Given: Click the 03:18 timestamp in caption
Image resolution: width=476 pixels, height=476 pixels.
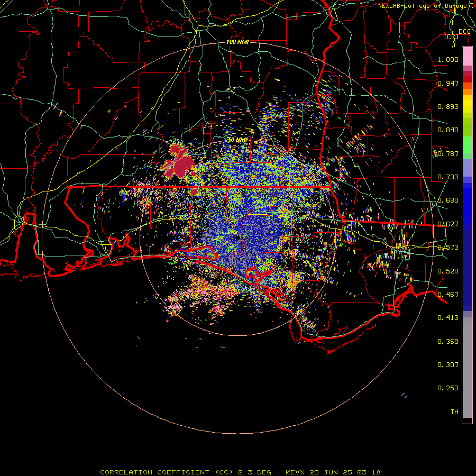Looking at the screenshot, I should pos(369,472).
